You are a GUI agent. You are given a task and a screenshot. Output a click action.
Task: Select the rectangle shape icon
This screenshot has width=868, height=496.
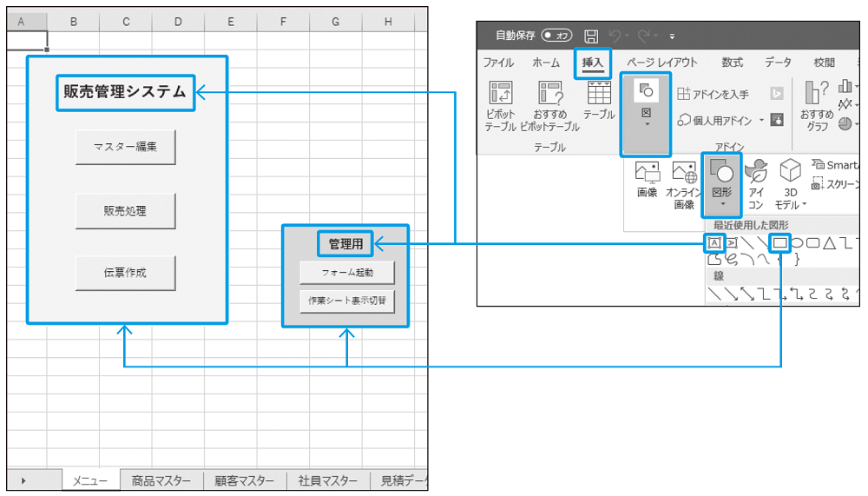[780, 242]
